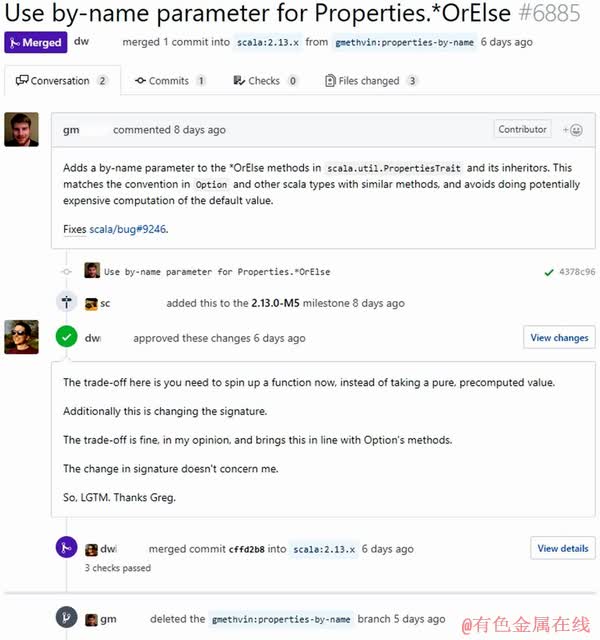
Task: Open dw's large reviewer avatar
Action: [x=22, y=337]
